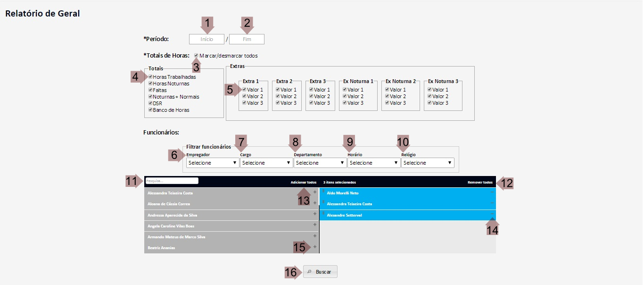Click the Remover todos link
This screenshot has height=285, width=644.
coord(480,182)
